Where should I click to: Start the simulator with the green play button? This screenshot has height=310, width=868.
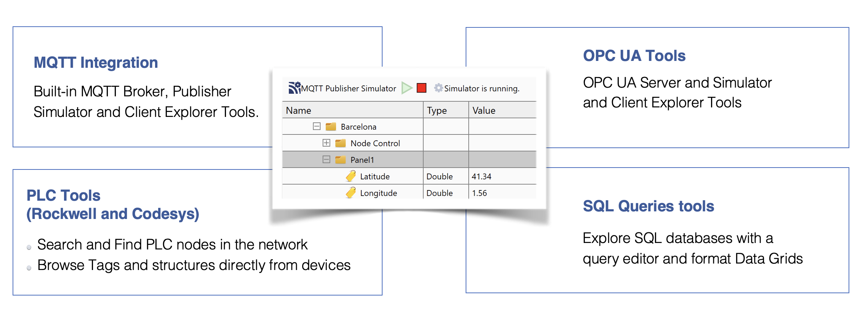point(407,88)
